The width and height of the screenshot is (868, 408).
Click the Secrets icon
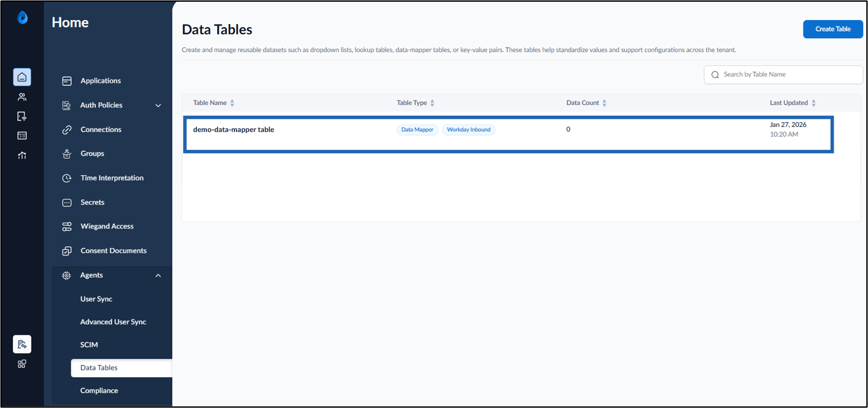point(67,202)
